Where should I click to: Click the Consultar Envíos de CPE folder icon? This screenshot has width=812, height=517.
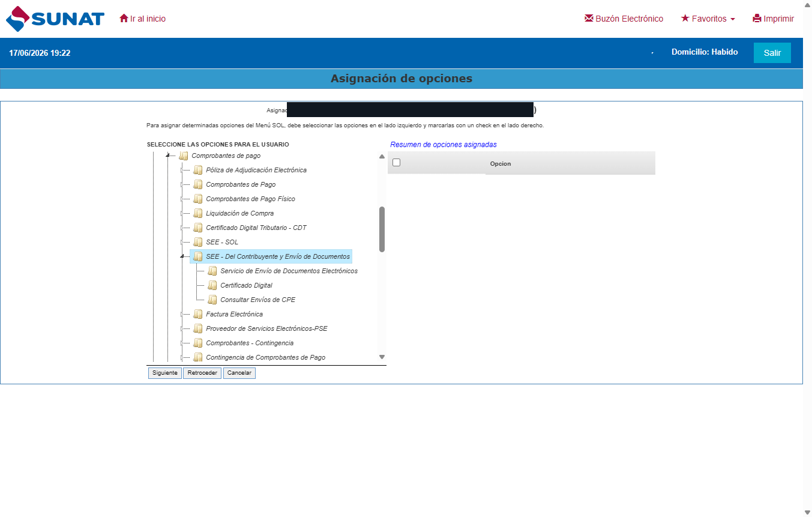[212, 300]
